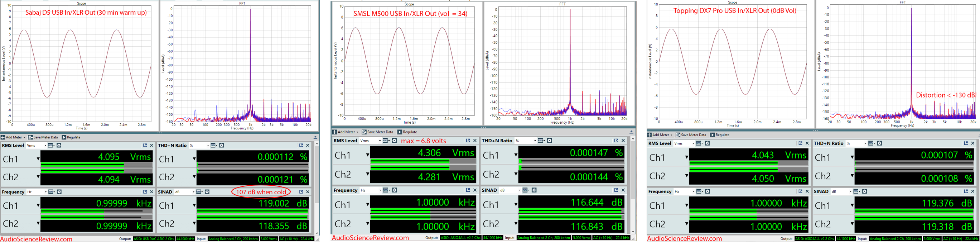The height and width of the screenshot is (242, 980).
Task: Open SINAD settings gear in SMSL M500 panel
Action: click(534, 190)
